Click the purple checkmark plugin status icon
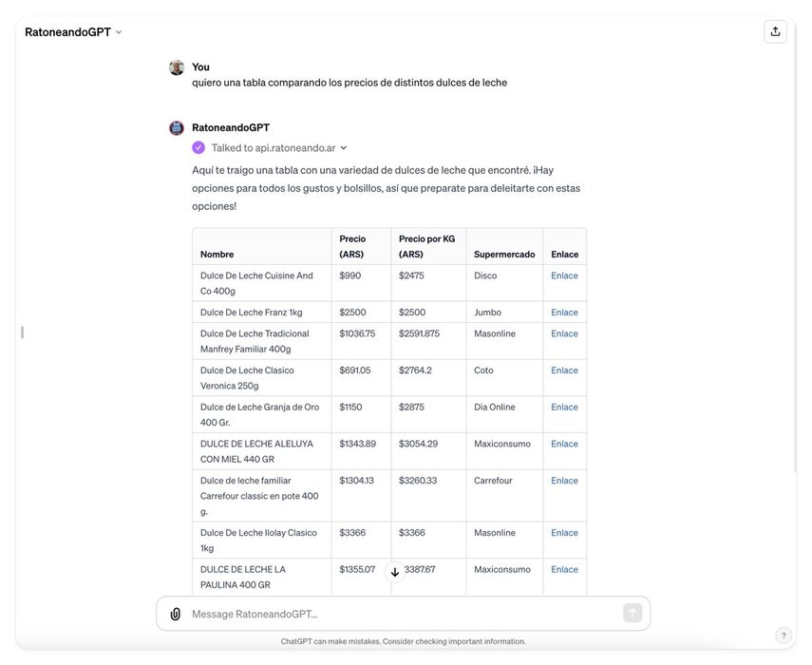The image size is (812, 665). 198,147
